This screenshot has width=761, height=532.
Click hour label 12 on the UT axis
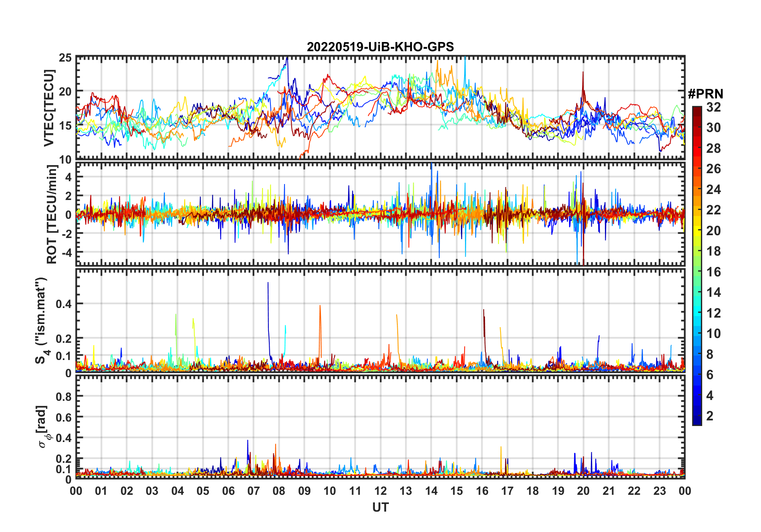[380, 491]
